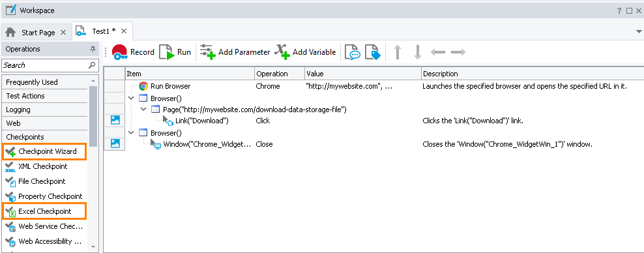
Task: Click the Chrome icon of Run Browser
Action: (x=143, y=86)
